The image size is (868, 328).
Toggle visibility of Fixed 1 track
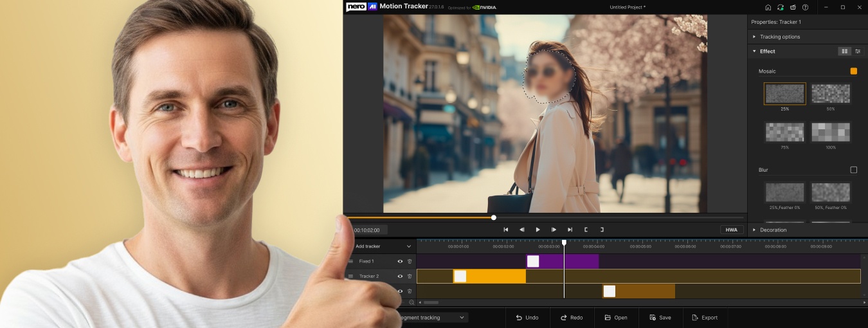tap(400, 261)
